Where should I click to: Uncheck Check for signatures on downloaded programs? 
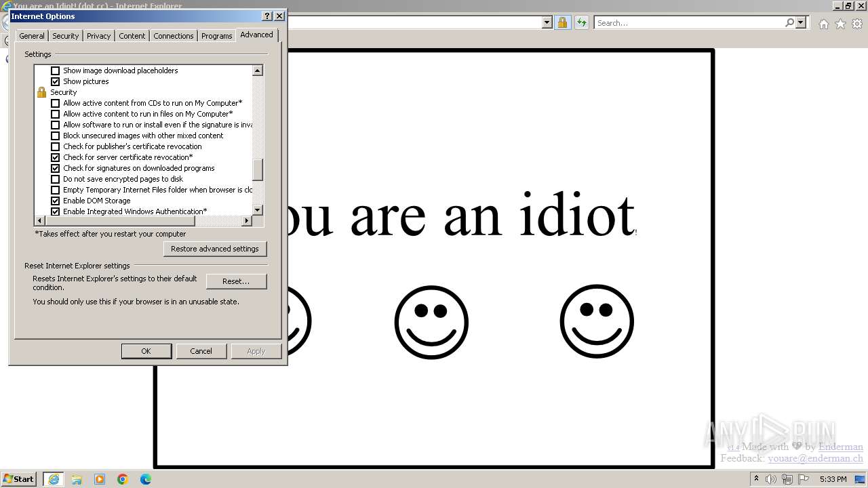point(56,168)
